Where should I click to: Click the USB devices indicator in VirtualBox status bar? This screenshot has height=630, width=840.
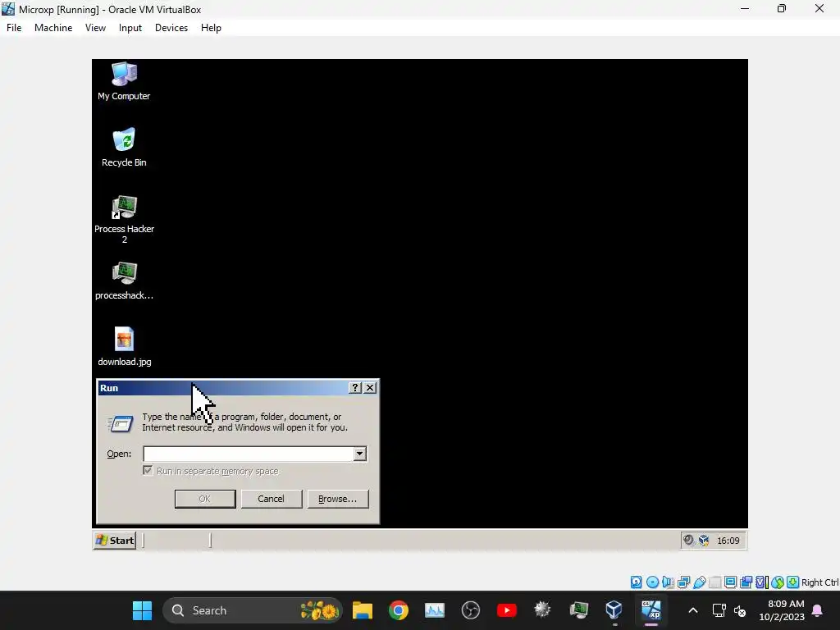click(x=699, y=582)
